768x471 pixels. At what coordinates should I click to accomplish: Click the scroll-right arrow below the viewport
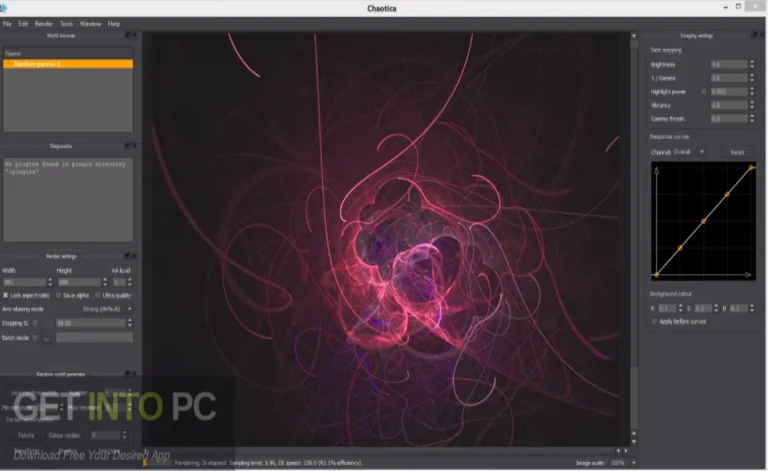click(x=625, y=450)
